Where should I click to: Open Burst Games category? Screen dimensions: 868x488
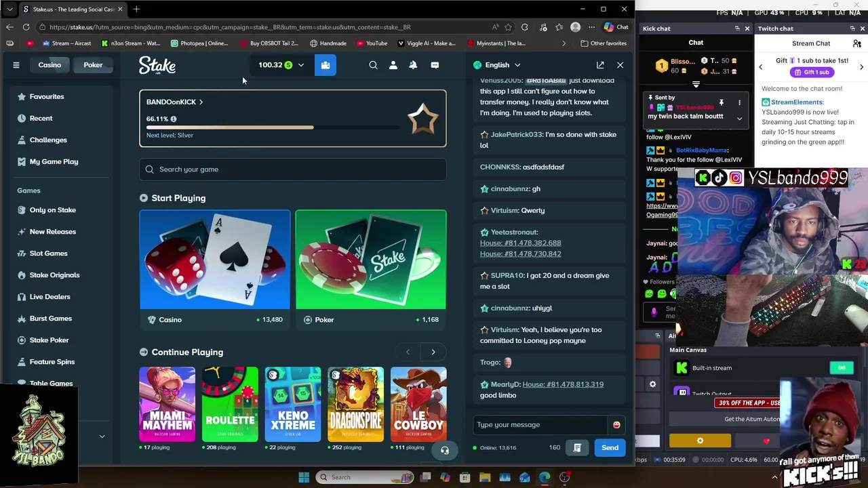50,319
